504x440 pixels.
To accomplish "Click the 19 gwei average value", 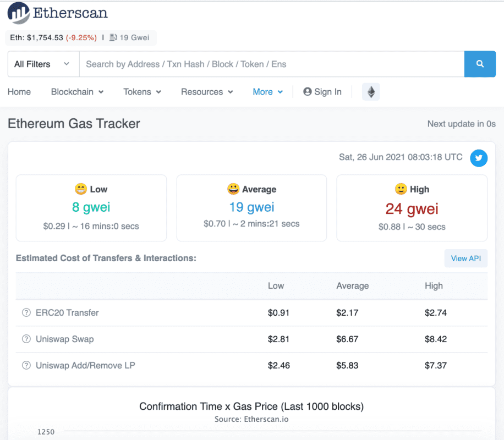I will [251, 207].
